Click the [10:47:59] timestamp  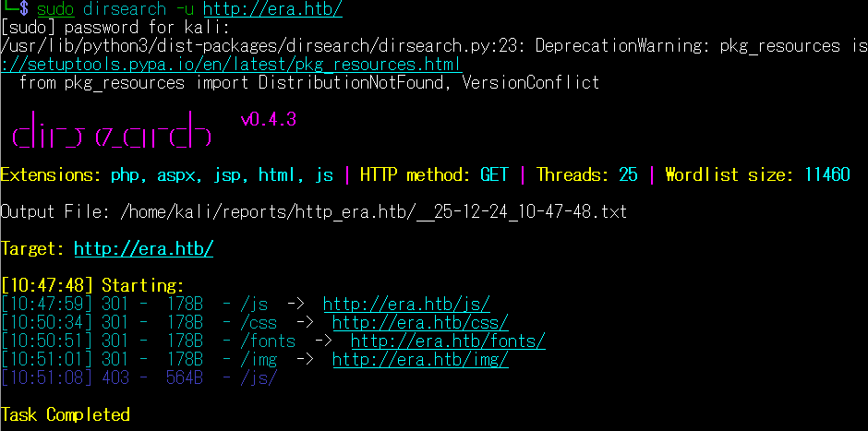pos(46,305)
